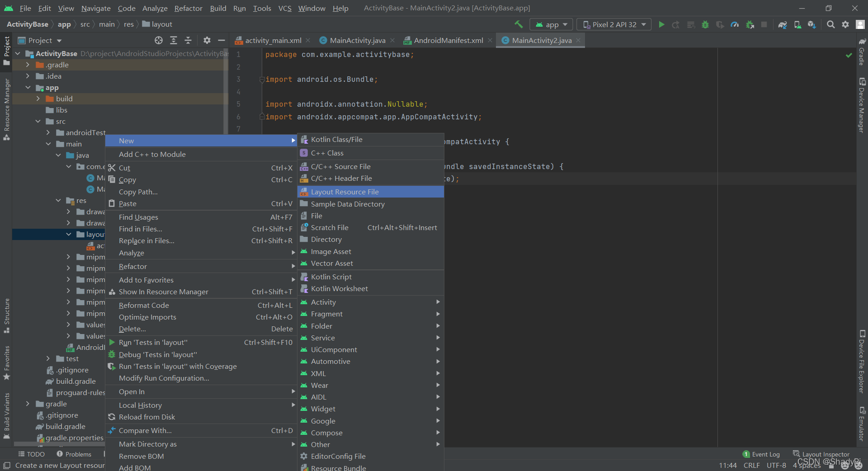
Task: Close the MainActivity2.java tab
Action: 578,40
